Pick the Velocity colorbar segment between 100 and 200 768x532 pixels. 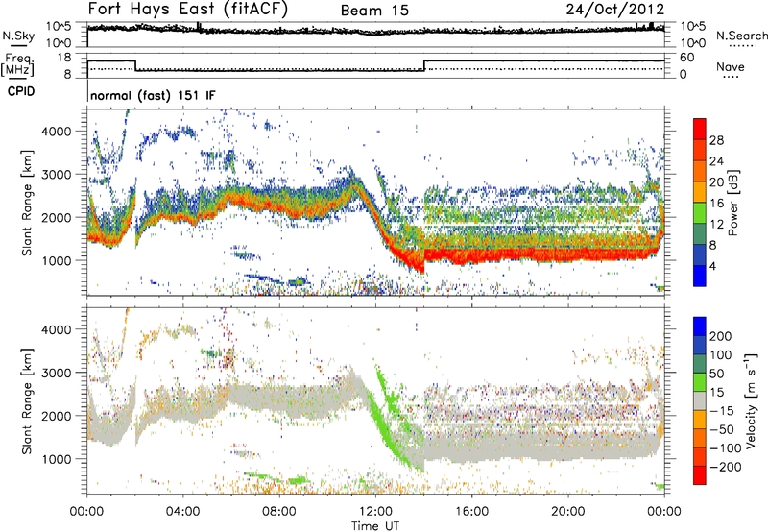tap(700, 346)
